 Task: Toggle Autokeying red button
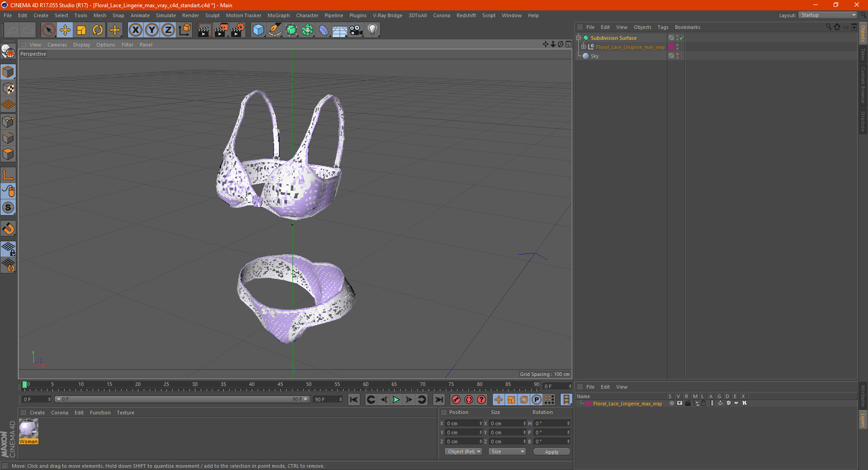(x=469, y=399)
